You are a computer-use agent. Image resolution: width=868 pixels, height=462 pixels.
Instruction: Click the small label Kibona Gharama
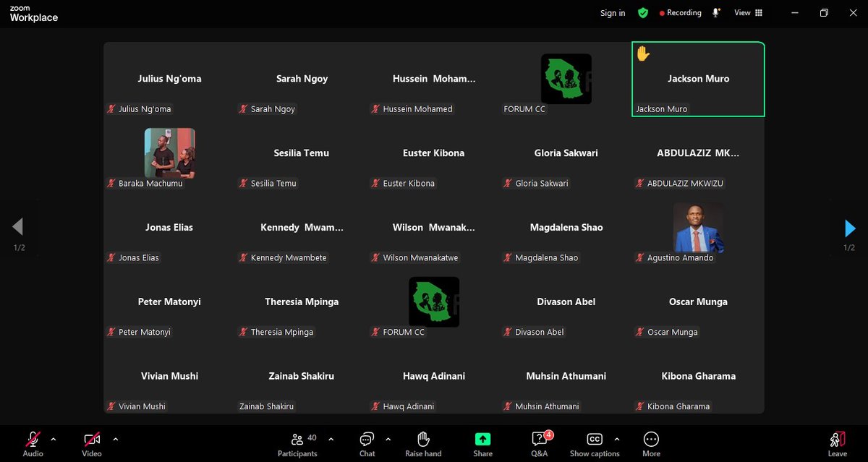[678, 406]
